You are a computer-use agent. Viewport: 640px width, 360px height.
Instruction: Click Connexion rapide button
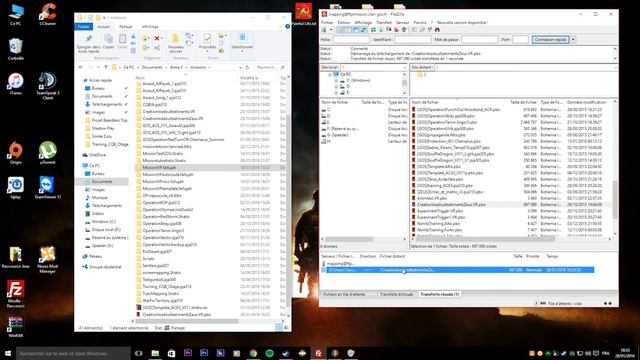[x=551, y=40]
